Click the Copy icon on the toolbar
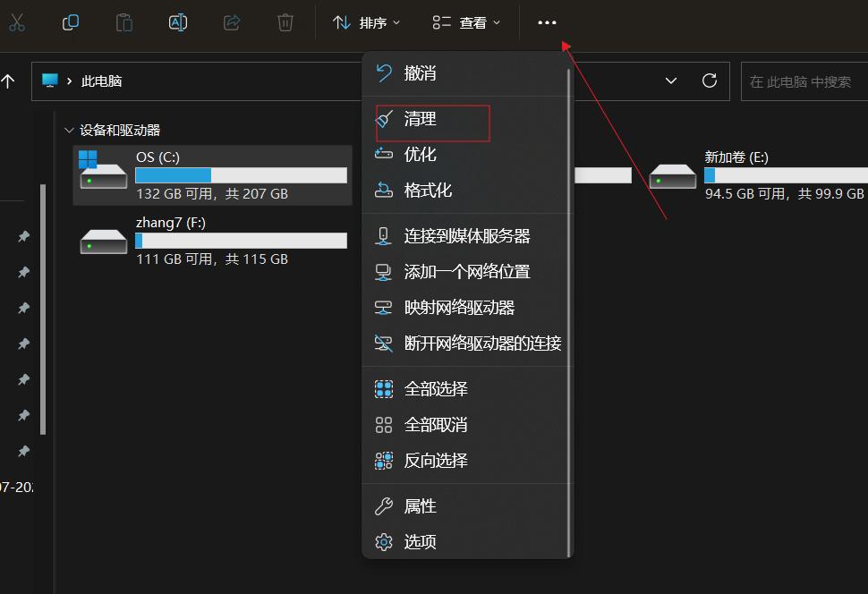This screenshot has height=594, width=868. (70, 22)
